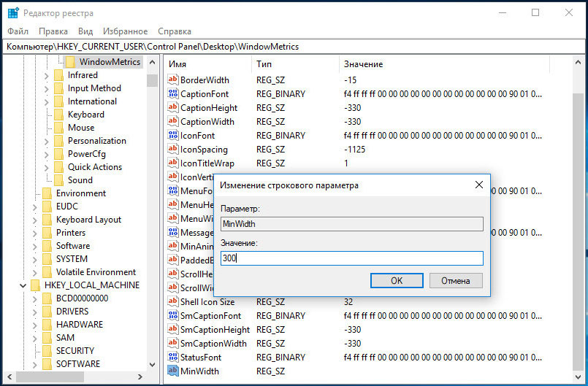
Task: Select the SmCaptionHeight value icon
Action: 172,329
